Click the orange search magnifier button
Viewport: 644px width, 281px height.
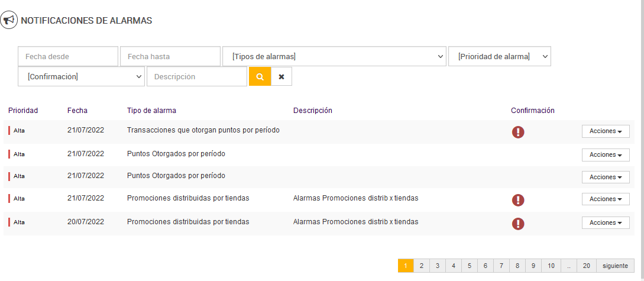pos(260,77)
